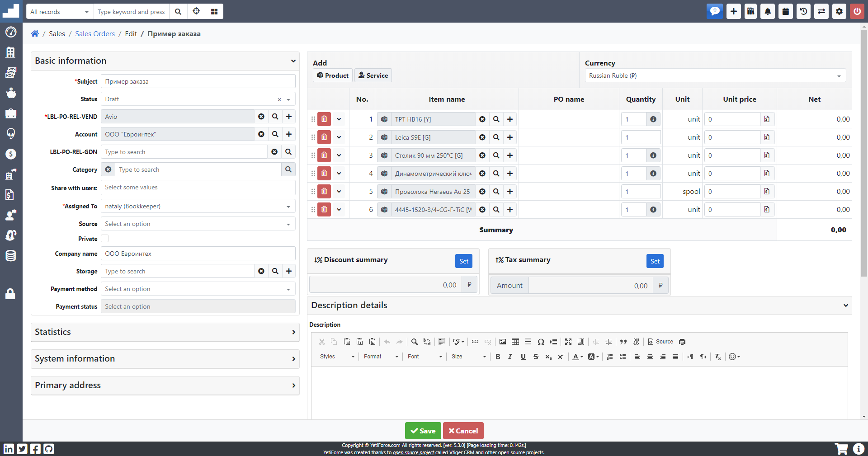Open the settings gear icon
The width and height of the screenshot is (868, 456).
tap(839, 11)
